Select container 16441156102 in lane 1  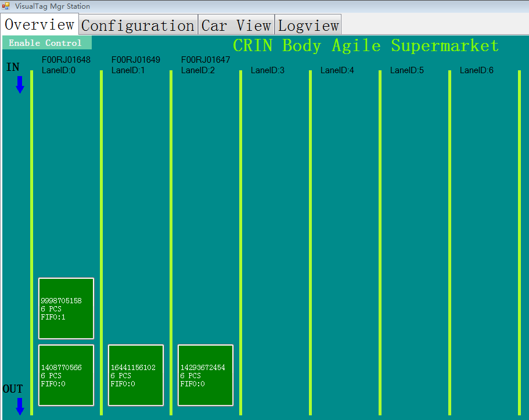click(x=136, y=375)
